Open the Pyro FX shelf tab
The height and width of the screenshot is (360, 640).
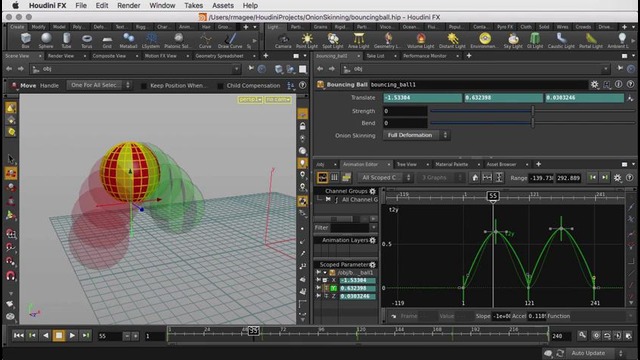click(x=505, y=27)
